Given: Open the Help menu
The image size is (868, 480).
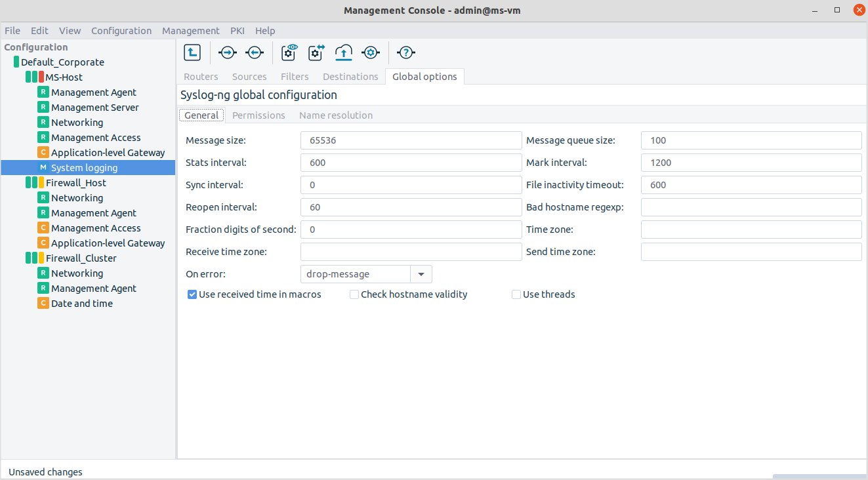Looking at the screenshot, I should 265,30.
